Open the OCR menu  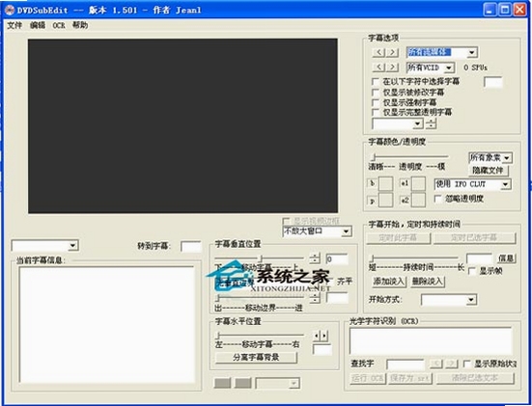click(59, 25)
